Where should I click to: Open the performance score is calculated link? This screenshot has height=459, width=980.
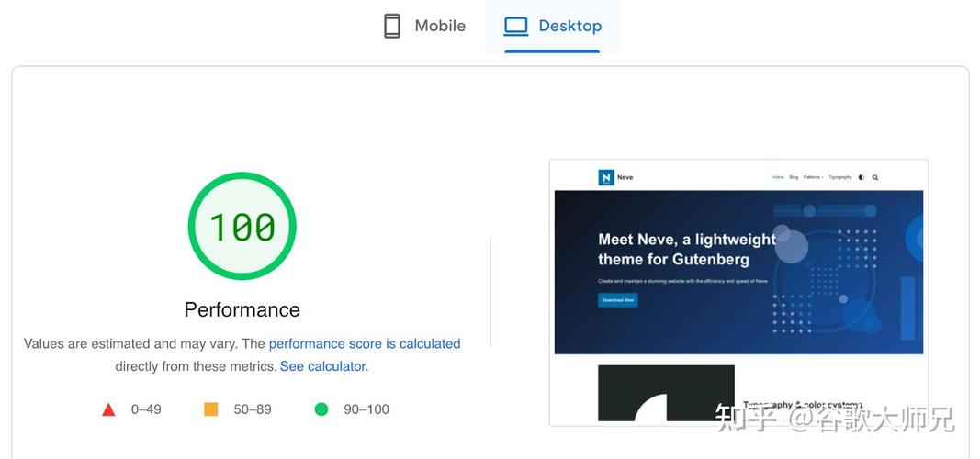(365, 344)
